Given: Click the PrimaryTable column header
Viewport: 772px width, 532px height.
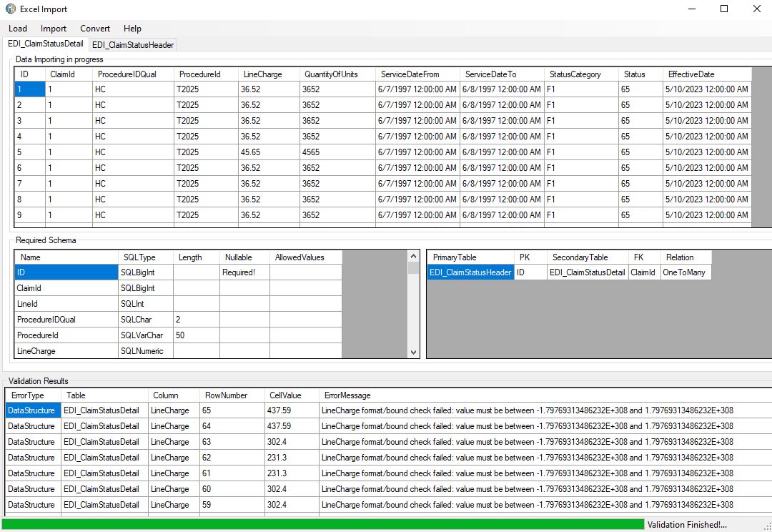Looking at the screenshot, I should tap(470, 257).
